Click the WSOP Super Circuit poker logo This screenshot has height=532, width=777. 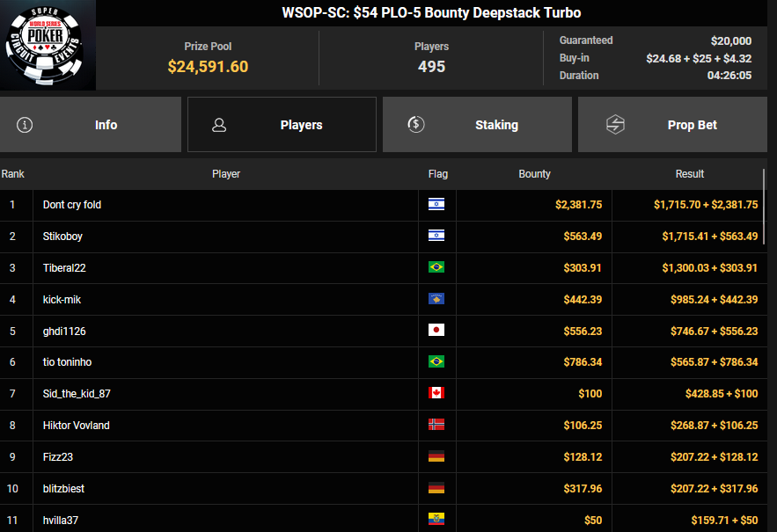click(x=48, y=45)
